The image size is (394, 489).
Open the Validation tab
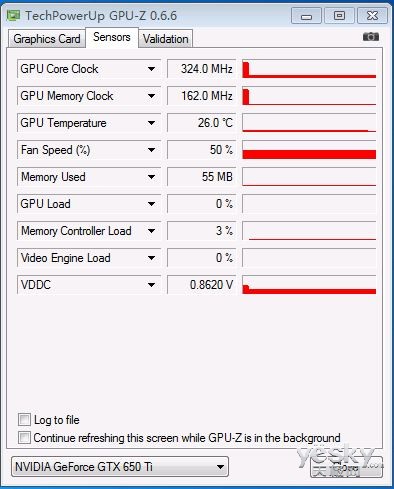pos(165,39)
